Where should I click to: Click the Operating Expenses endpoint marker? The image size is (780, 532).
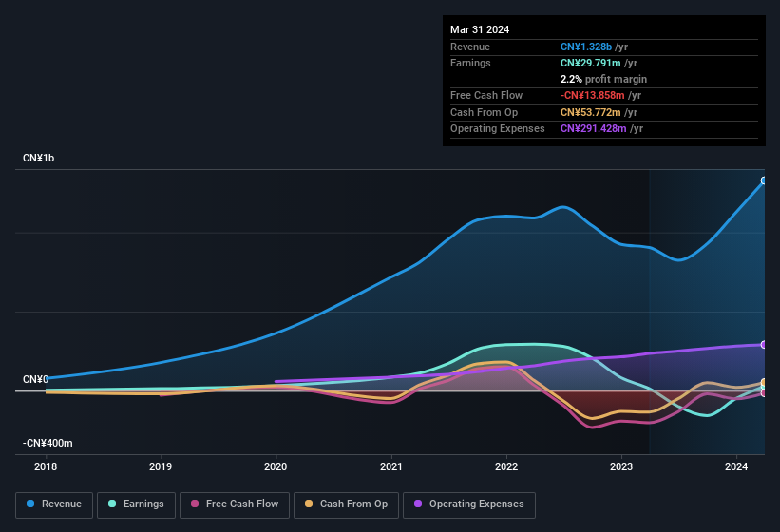[764, 345]
